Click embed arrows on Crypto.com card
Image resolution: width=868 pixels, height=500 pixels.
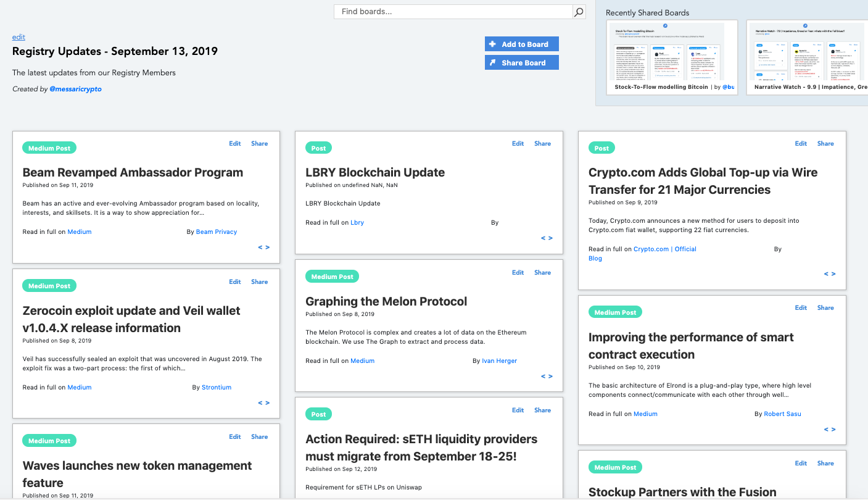[830, 274]
